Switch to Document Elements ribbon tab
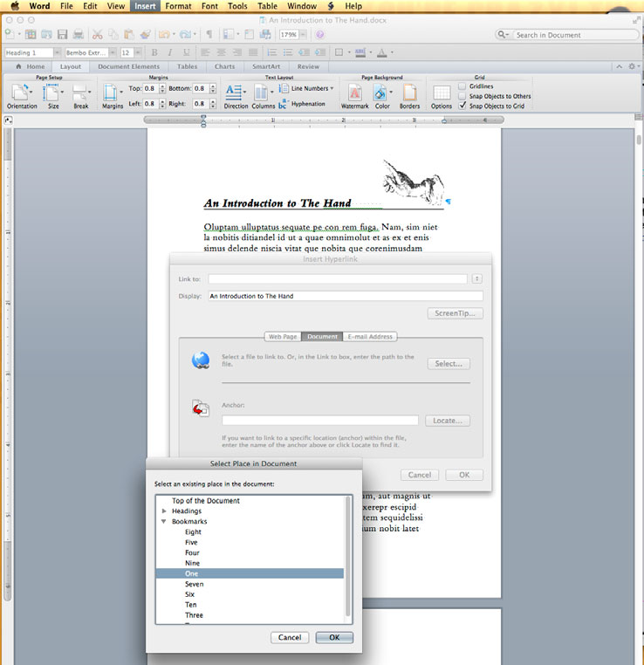This screenshot has width=644, height=665. 128,66
